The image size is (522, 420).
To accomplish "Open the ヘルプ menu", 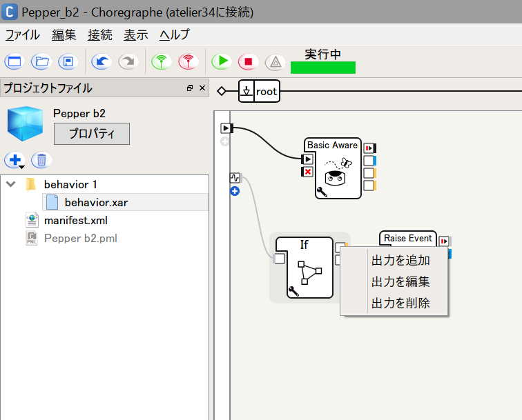I will tap(175, 34).
